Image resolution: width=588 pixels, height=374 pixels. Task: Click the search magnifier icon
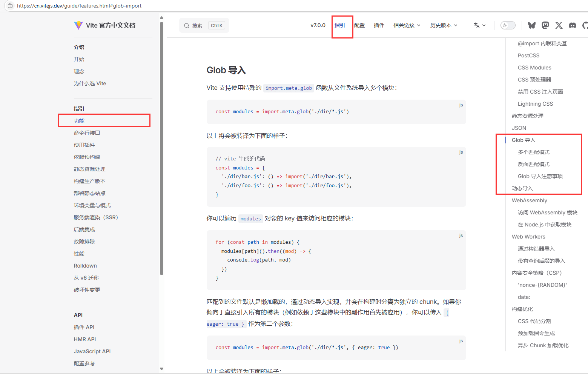[187, 26]
